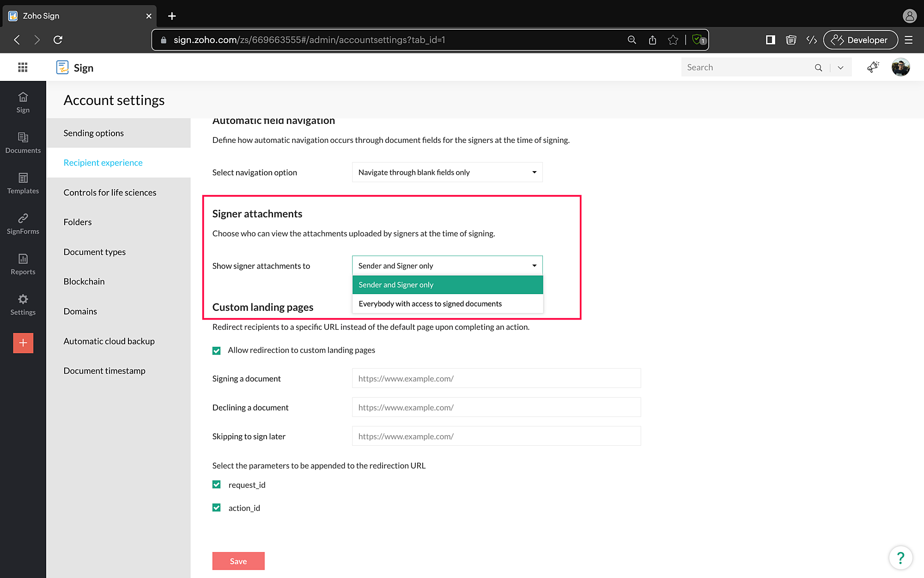Open the Documents sidebar icon
Image resolution: width=924 pixels, height=578 pixels.
(x=23, y=142)
